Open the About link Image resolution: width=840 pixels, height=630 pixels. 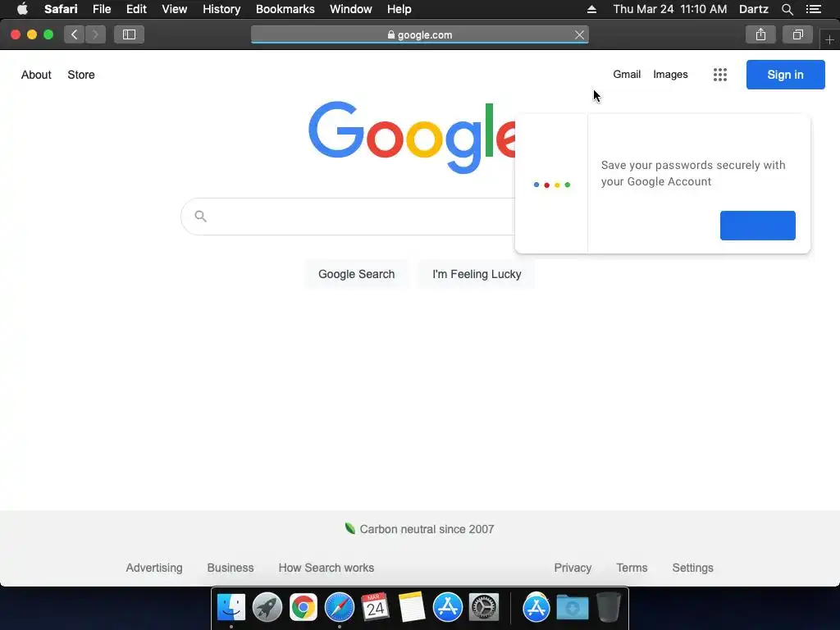point(36,75)
